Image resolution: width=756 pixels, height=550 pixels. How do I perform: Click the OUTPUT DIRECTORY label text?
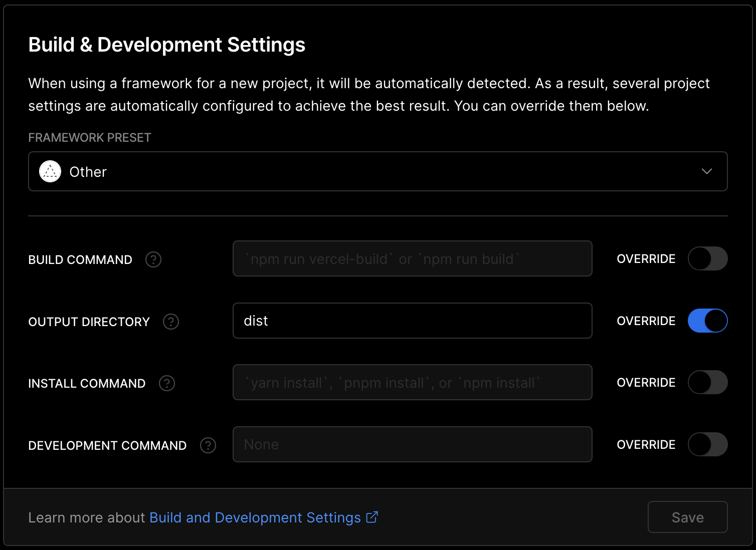tap(89, 322)
